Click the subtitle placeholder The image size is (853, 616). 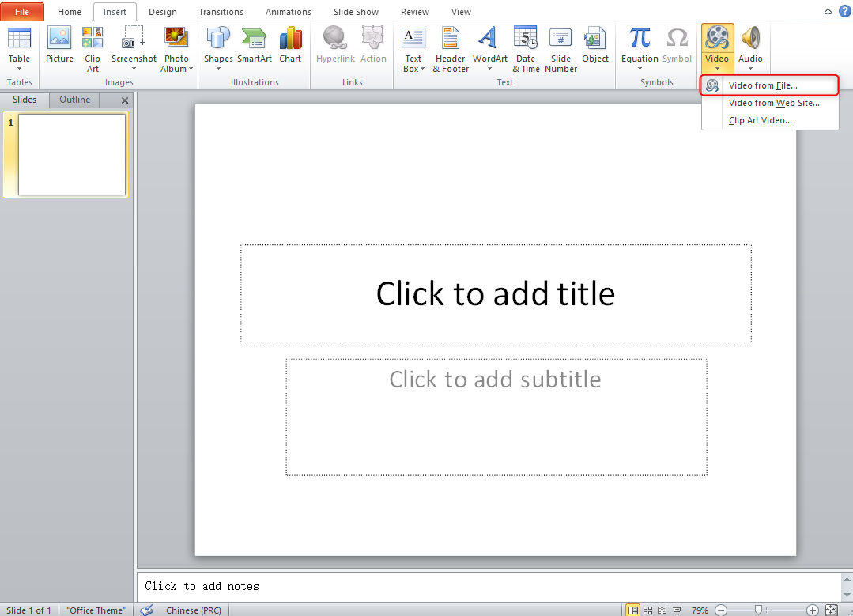[x=496, y=418]
